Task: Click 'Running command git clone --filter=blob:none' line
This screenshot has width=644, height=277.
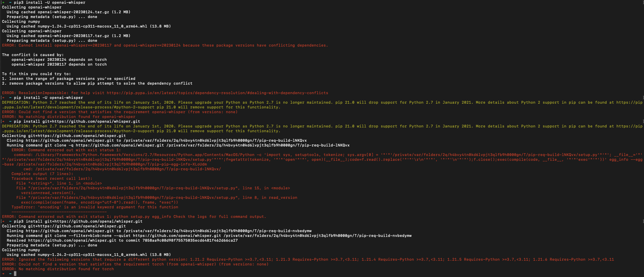Action: pos(209,236)
